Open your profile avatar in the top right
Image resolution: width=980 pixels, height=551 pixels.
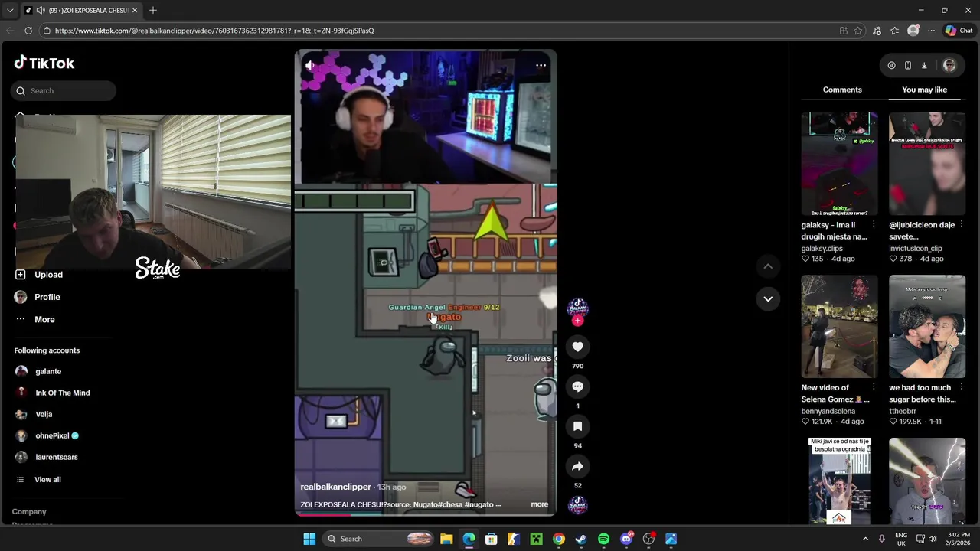(x=949, y=66)
